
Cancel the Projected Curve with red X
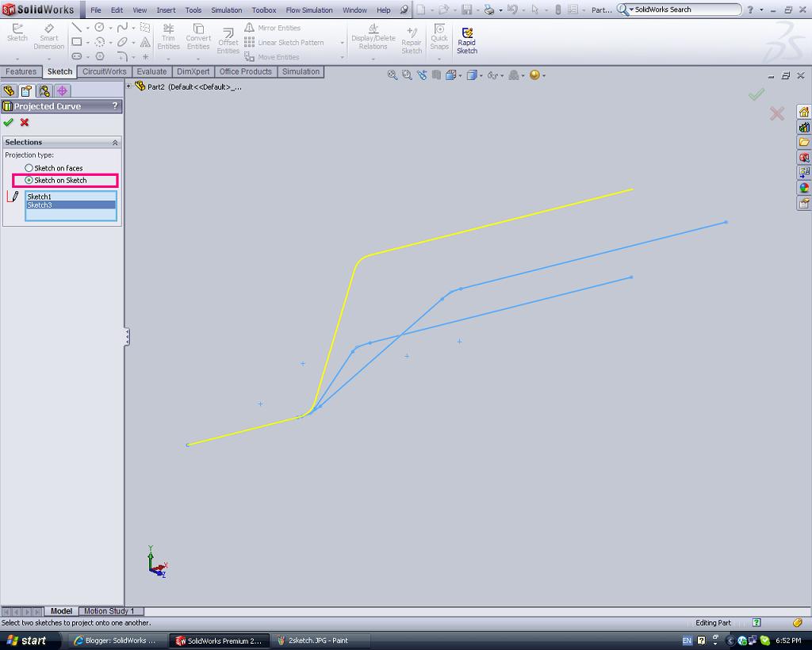coord(25,122)
